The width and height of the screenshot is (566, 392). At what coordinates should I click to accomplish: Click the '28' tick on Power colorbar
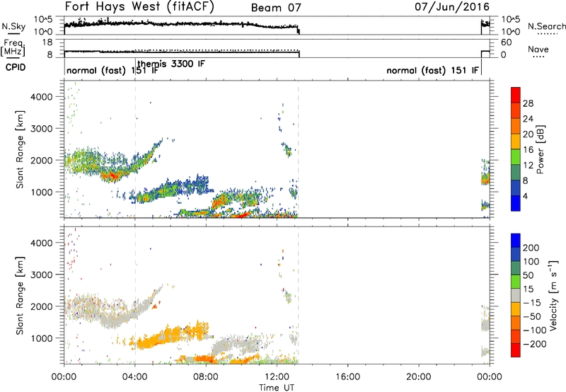click(528, 103)
